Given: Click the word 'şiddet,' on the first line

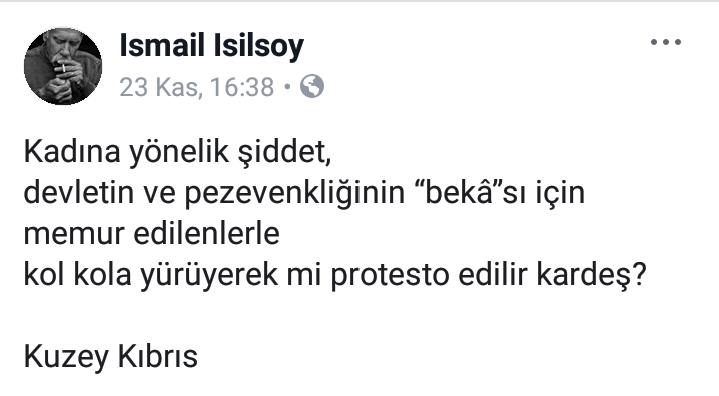Looking at the screenshot, I should point(284,152).
